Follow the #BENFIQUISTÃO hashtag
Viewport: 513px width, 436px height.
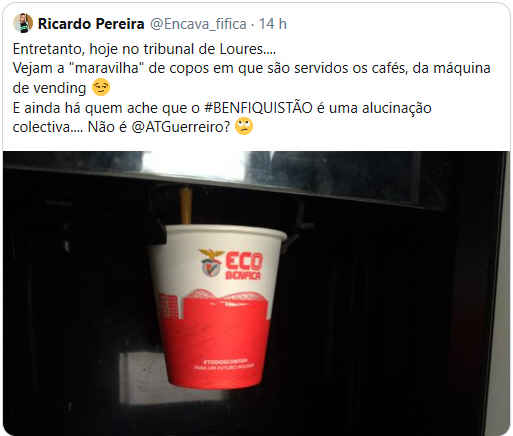[258, 107]
